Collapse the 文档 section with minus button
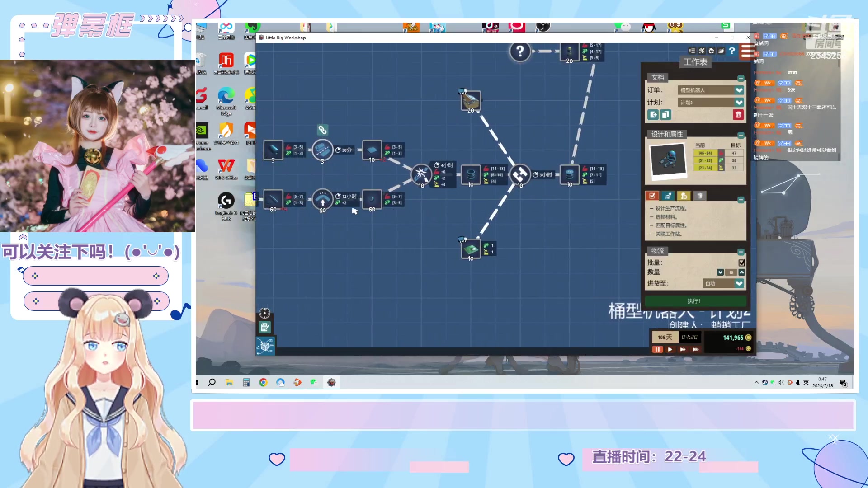This screenshot has height=488, width=868. pos(741,78)
